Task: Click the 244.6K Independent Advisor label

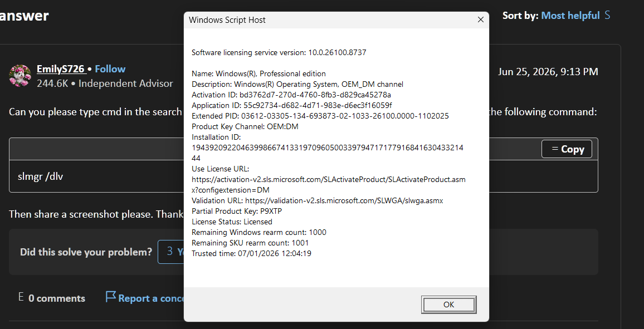Action: click(105, 84)
